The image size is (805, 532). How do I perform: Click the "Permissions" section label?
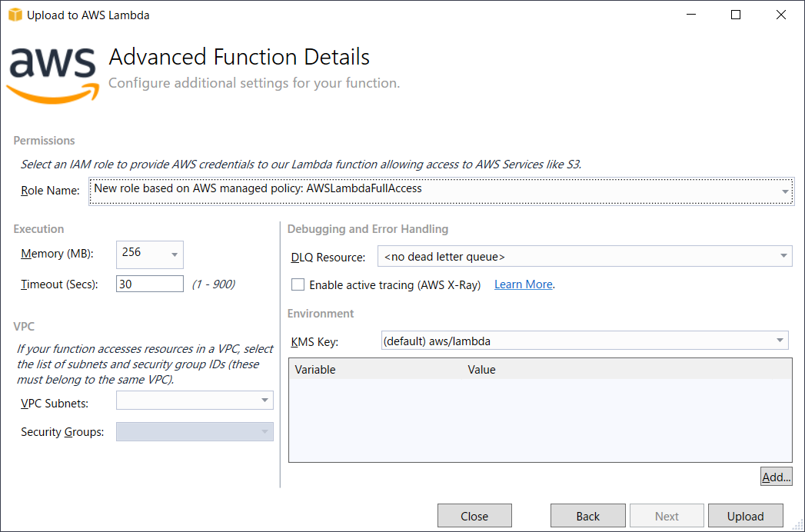pyautogui.click(x=44, y=141)
